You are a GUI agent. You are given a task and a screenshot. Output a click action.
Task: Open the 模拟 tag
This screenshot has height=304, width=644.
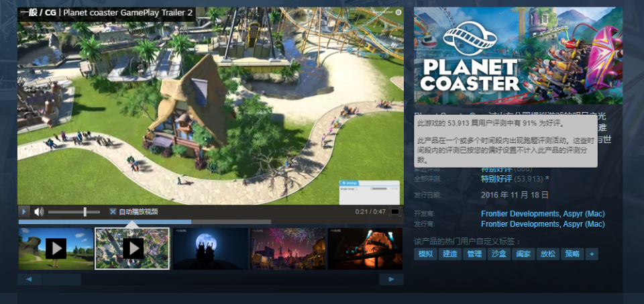point(425,254)
